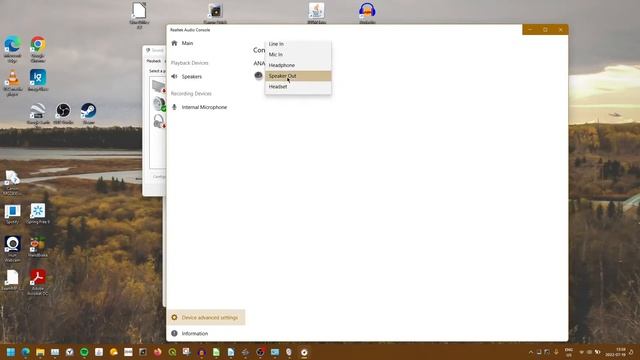Open VLC media player desktop shortcut
This screenshot has height=360, width=640.
(x=13, y=83)
